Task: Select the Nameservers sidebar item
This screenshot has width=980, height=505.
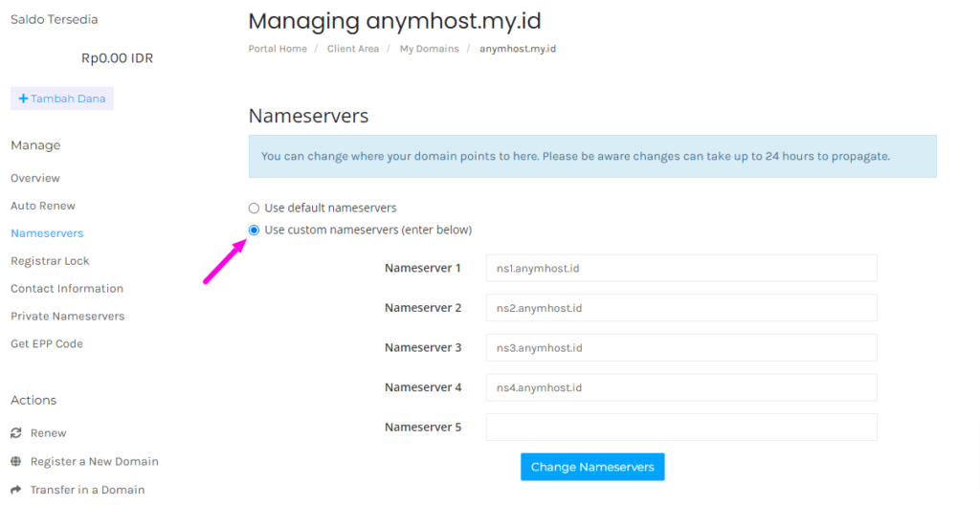Action: [47, 233]
